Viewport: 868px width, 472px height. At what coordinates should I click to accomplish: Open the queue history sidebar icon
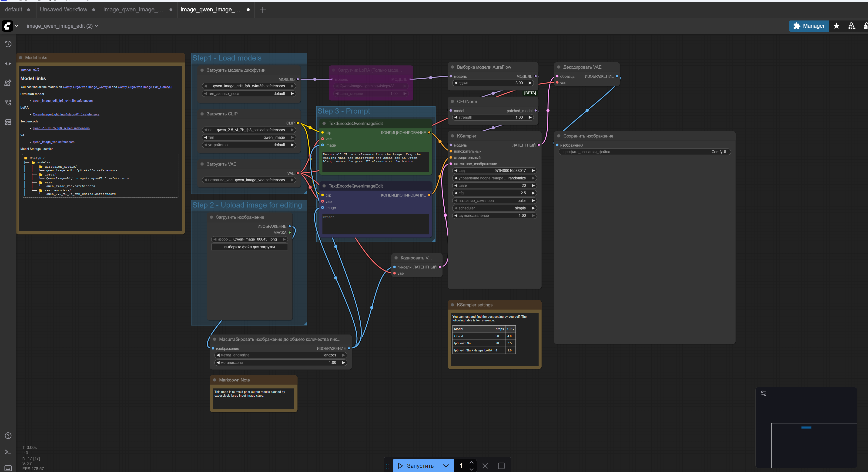pos(8,44)
